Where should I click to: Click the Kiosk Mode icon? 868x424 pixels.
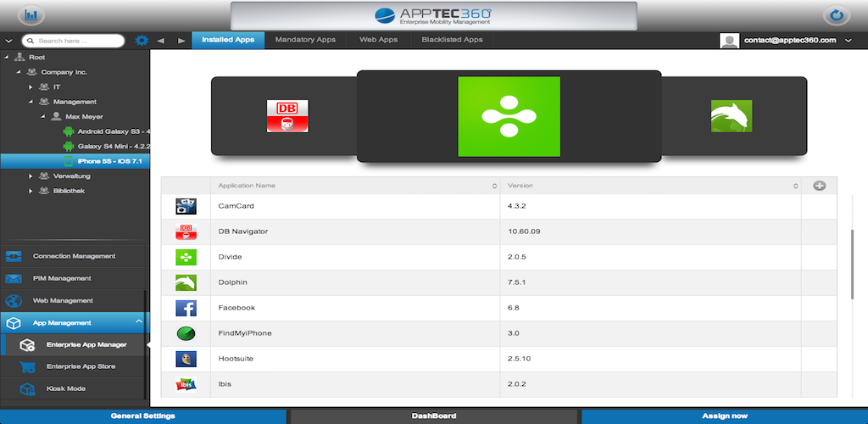click(x=27, y=389)
